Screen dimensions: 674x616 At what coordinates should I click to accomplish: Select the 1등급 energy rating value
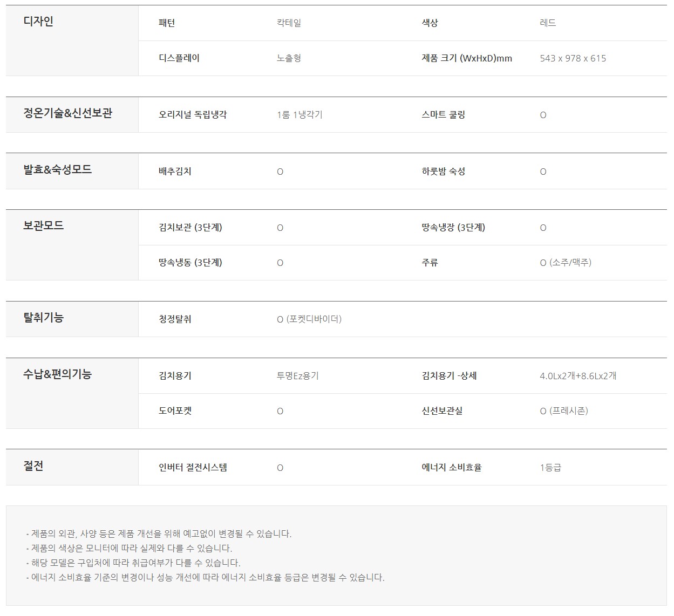(550, 468)
